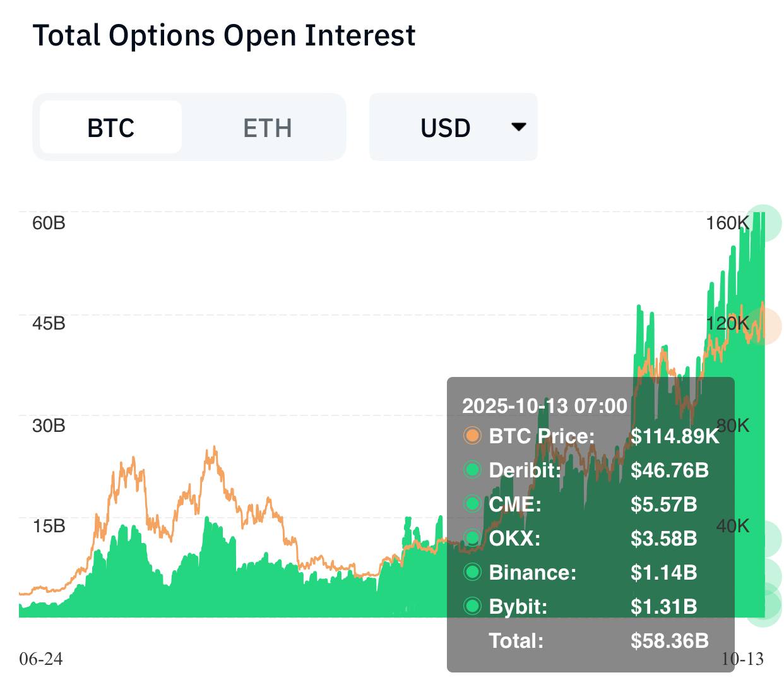The width and height of the screenshot is (784, 699).
Task: Click the 06-24 start date label
Action: [x=41, y=659]
